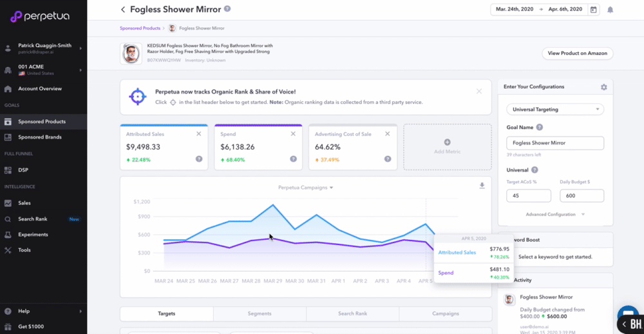This screenshot has width=644, height=334.
Task: Click the Account Overview home icon
Action: tap(8, 88)
